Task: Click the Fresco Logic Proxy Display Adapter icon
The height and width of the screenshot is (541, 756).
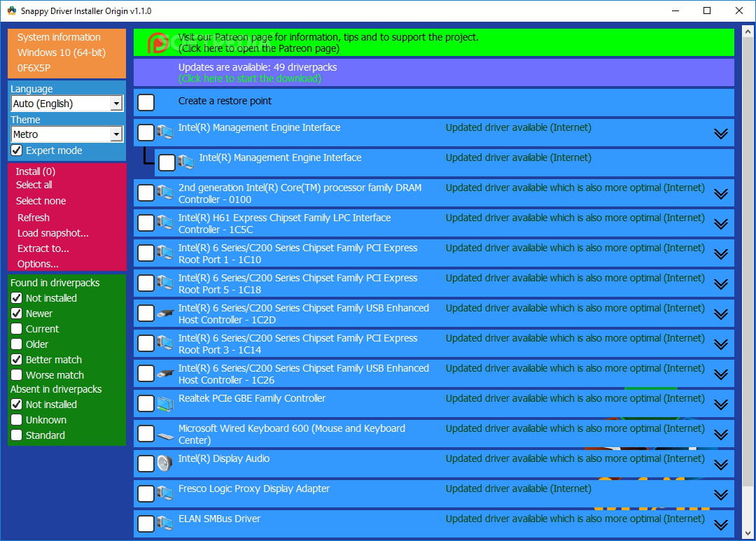Action: (165, 493)
